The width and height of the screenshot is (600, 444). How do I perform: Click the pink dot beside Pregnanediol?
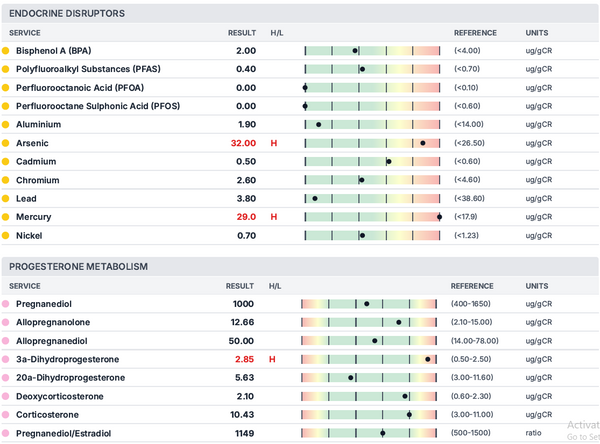click(x=6, y=304)
